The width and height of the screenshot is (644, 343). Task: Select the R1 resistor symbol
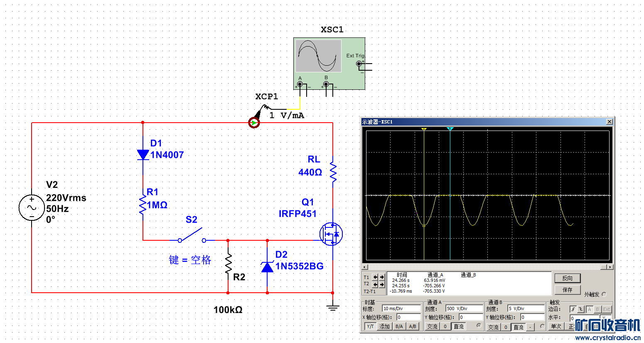pyautogui.click(x=143, y=204)
